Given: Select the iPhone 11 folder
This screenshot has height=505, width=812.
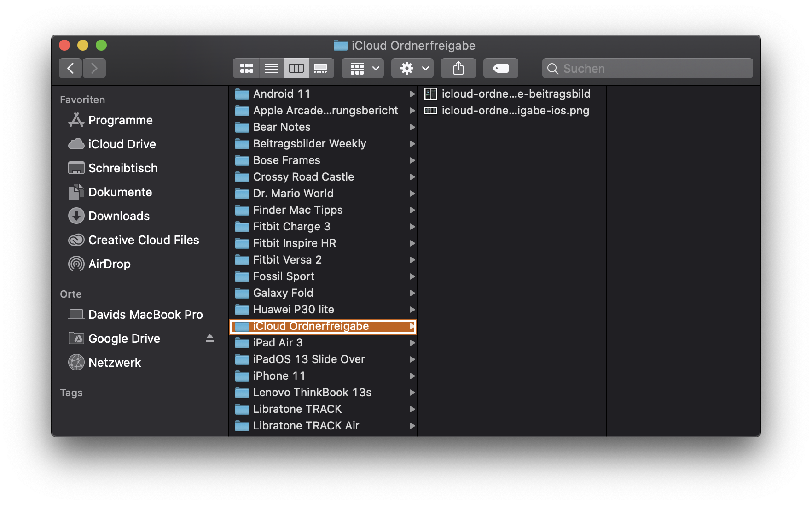Looking at the screenshot, I should tap(323, 376).
